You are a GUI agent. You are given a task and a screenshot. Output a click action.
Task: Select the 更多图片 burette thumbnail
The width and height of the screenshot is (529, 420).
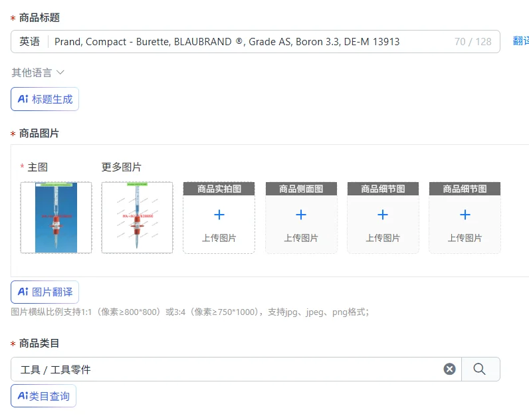tap(138, 217)
